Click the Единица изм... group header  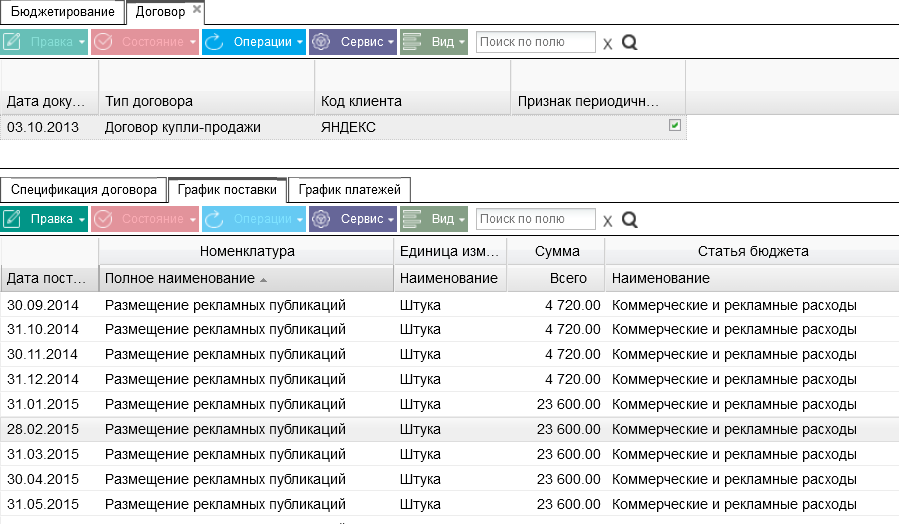450,251
